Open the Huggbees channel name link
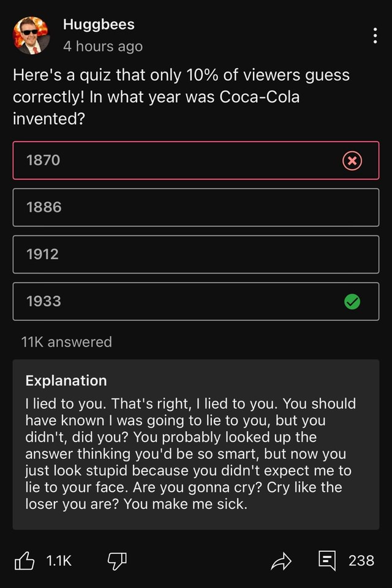Viewport: 392px width, 588px height. pos(99,24)
